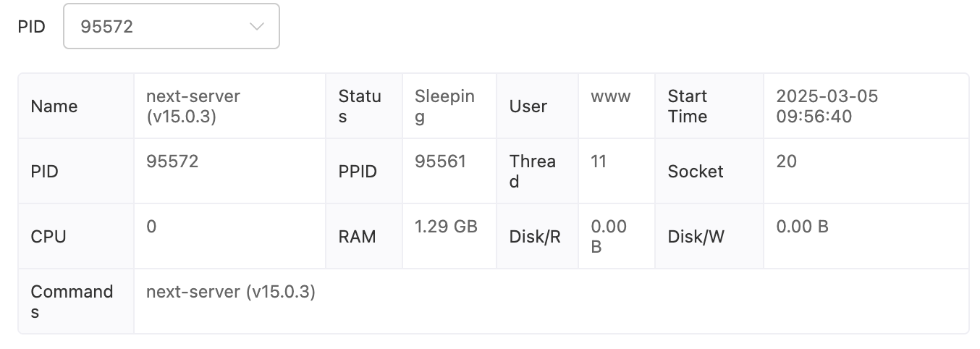Select the thread count value 11

(x=599, y=161)
